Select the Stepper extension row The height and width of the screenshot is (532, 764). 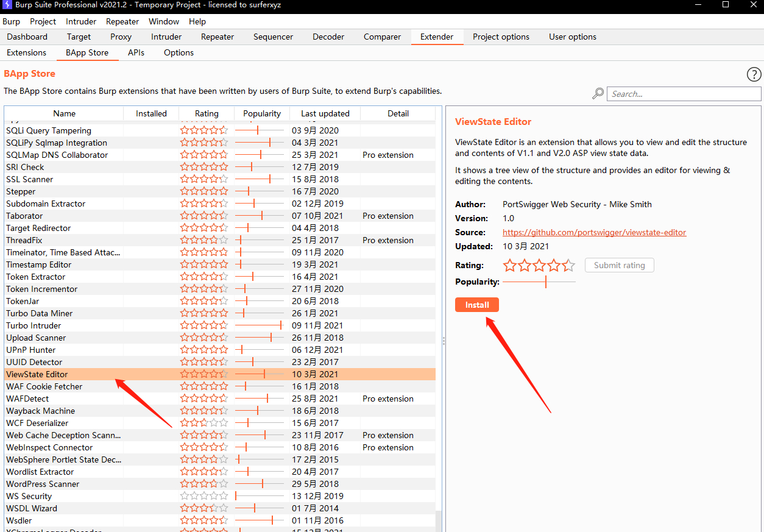click(220, 191)
